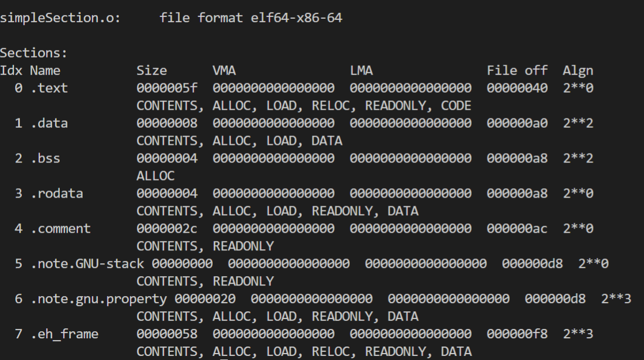Screen dimensions: 644x360
Task: Click the 0000005f size value
Action: (x=167, y=89)
